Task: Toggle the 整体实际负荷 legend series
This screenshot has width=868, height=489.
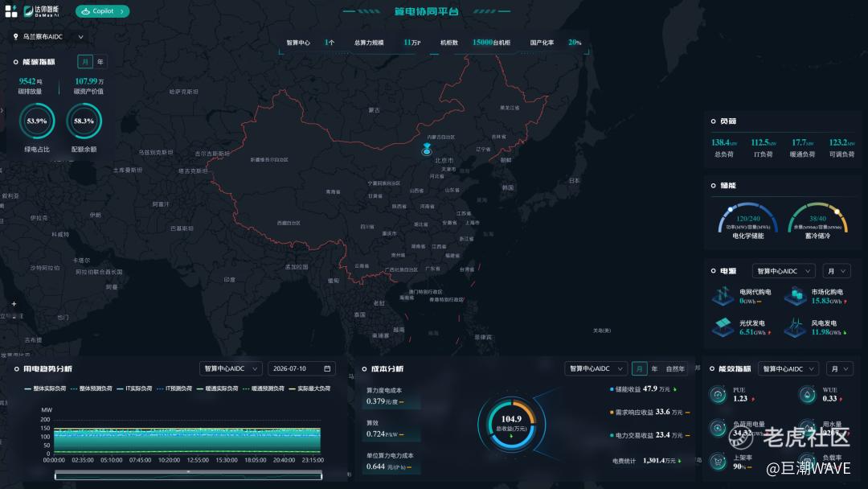Action: [x=45, y=388]
